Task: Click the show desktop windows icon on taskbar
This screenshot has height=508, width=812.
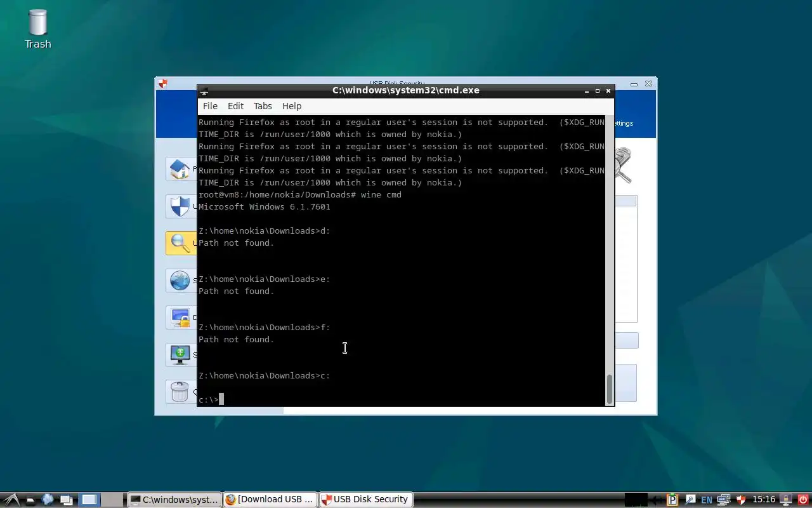Action: [x=66, y=500]
